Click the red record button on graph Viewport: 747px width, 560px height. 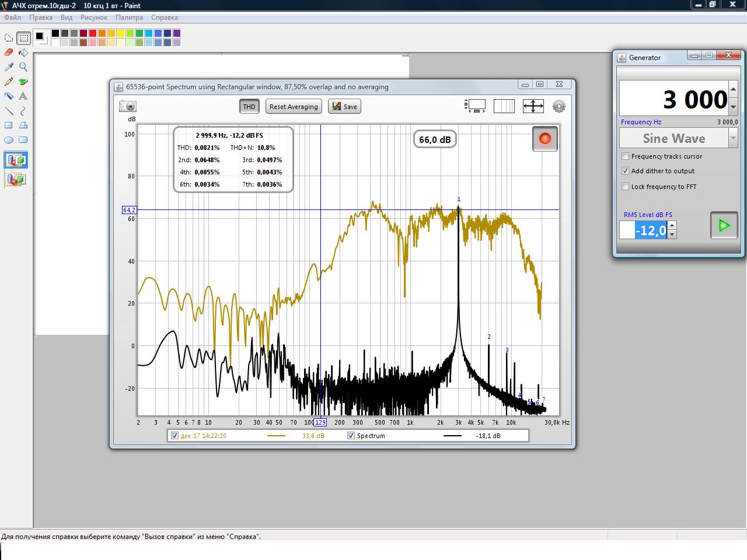pyautogui.click(x=545, y=139)
